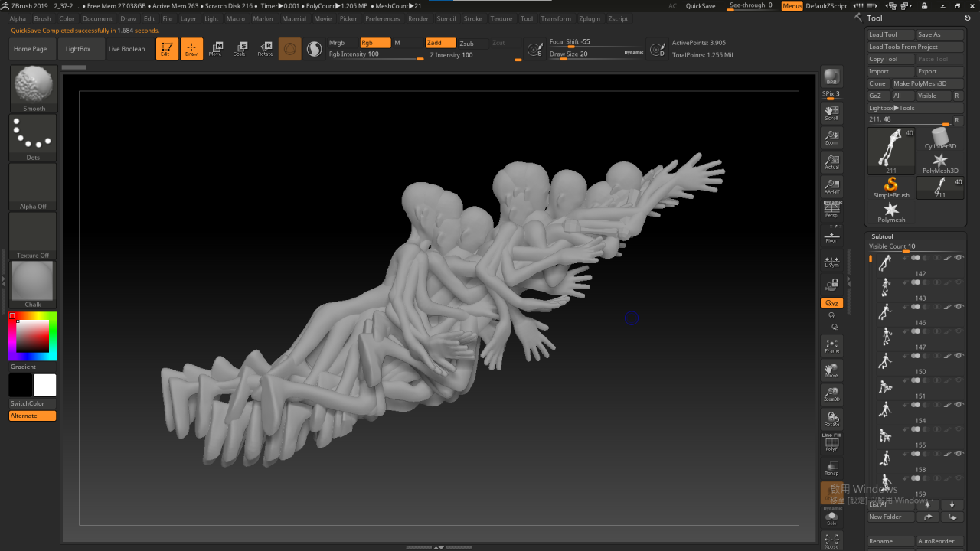Click the QuickSave button
This screenshot has height=551, width=980.
point(701,6)
